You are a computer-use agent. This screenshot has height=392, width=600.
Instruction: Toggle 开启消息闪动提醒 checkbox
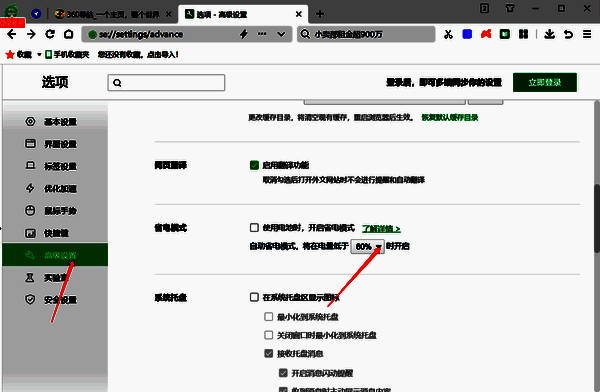click(283, 372)
